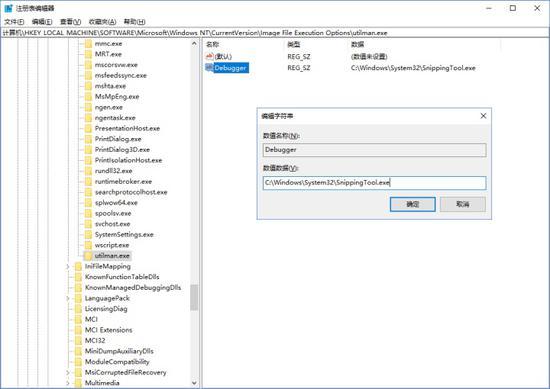The height and width of the screenshot is (389, 550).
Task: Click the wscript.exe folder icon
Action: pyautogui.click(x=88, y=245)
